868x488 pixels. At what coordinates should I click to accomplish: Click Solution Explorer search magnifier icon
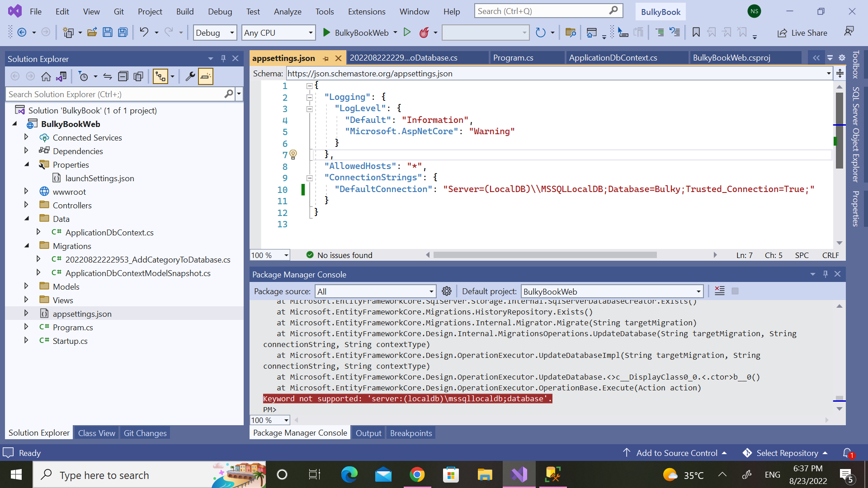(229, 94)
